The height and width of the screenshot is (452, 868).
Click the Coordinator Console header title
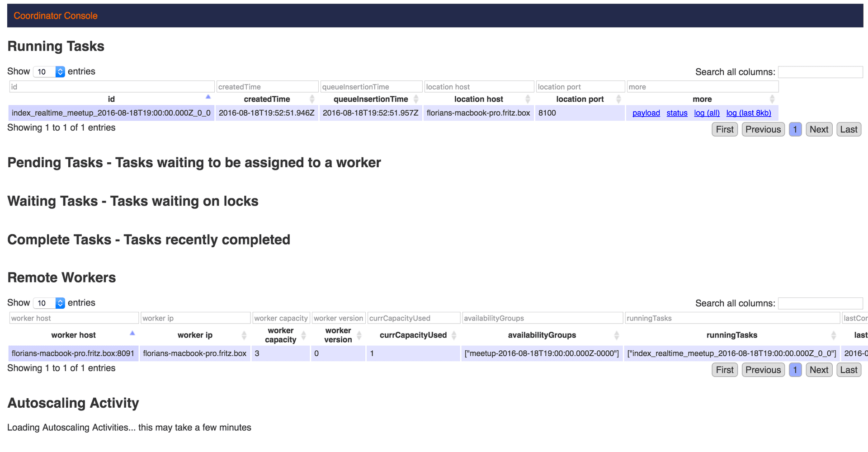coord(56,16)
